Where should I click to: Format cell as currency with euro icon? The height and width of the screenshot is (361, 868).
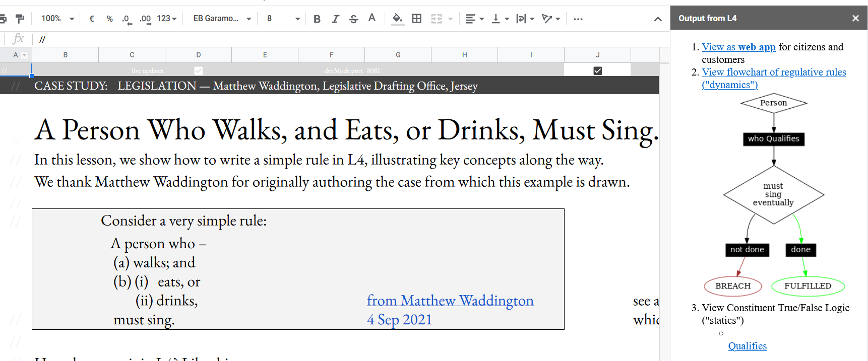click(x=92, y=19)
